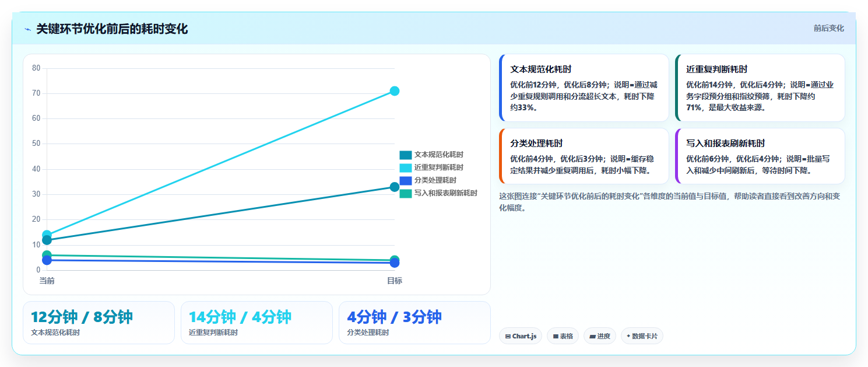Click the 表格 tag
This screenshot has width=868, height=367.
563,336
